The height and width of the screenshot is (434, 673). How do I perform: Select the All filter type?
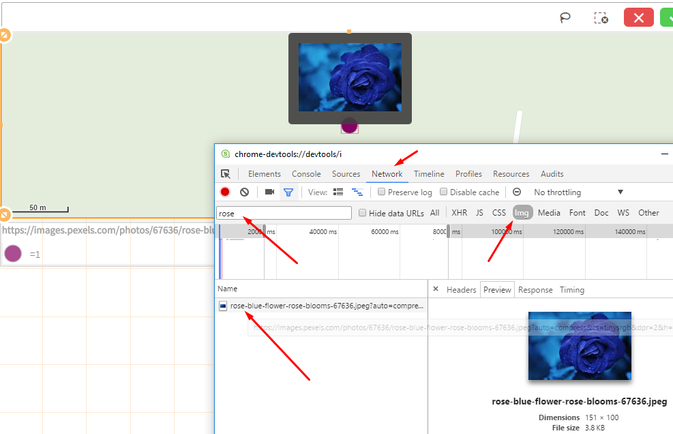coord(435,212)
